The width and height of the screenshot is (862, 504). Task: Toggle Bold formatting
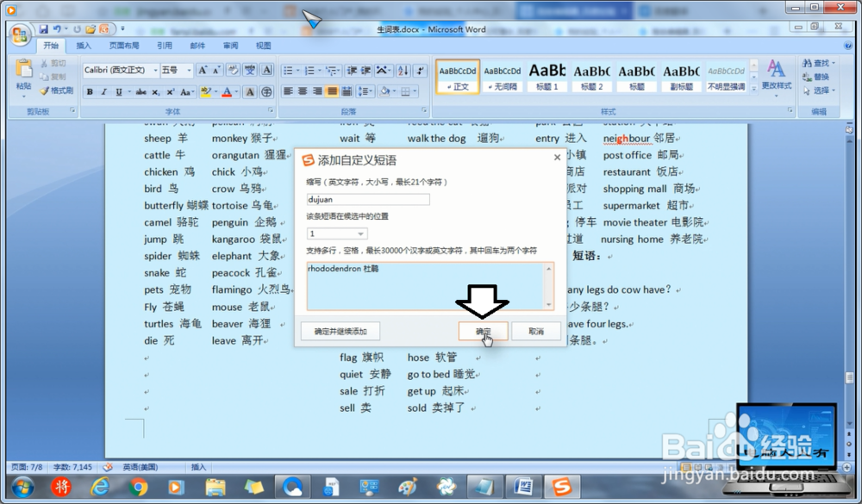click(x=90, y=92)
